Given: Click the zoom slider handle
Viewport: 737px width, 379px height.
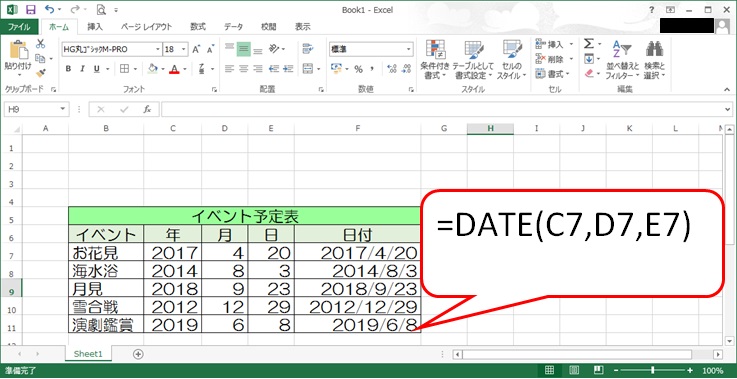Looking at the screenshot, I should 652,370.
